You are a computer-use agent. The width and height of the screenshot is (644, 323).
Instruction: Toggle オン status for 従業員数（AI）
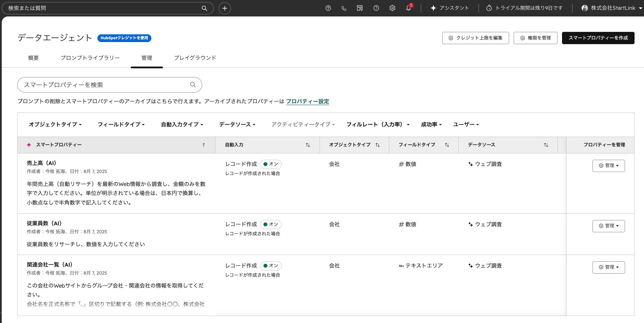pyautogui.click(x=271, y=224)
